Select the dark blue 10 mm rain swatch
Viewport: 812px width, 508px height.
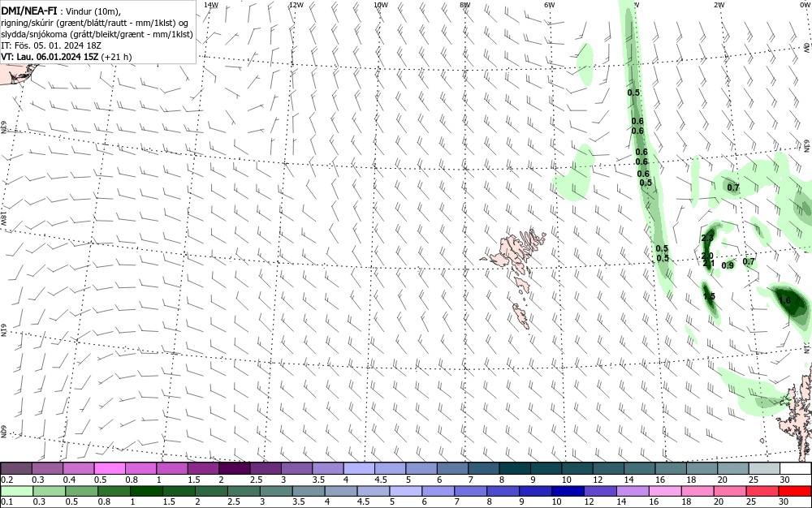(568, 491)
